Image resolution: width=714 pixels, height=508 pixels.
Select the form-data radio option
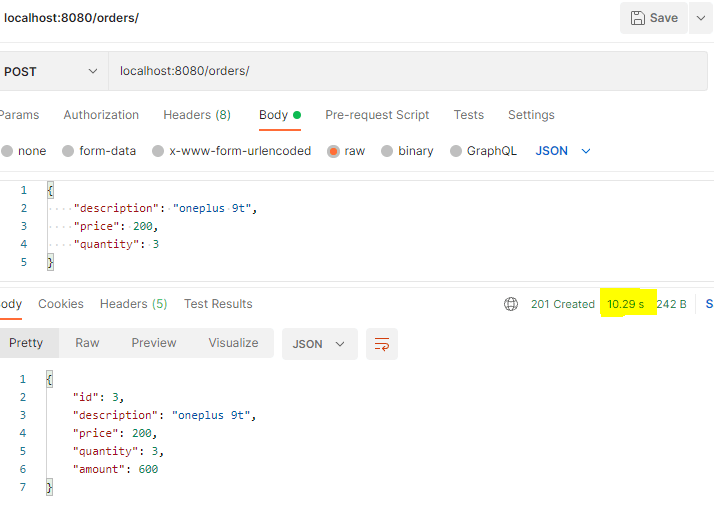[68, 151]
